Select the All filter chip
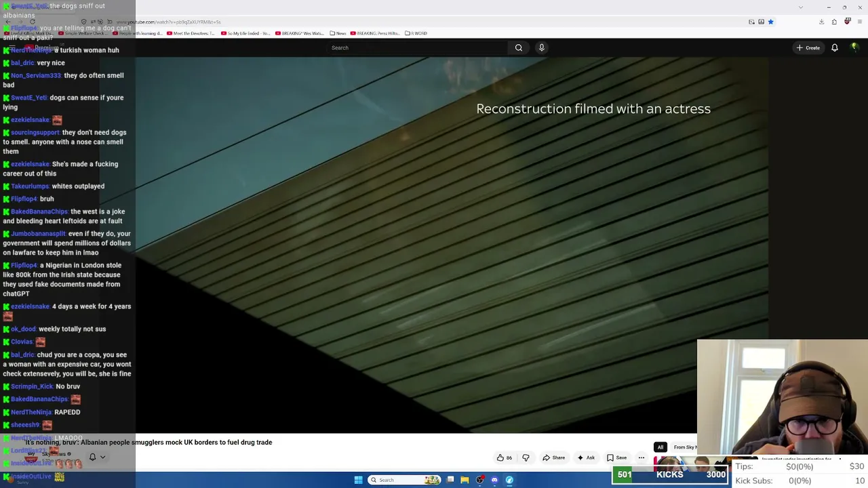Image resolution: width=868 pixels, height=488 pixels. [660, 447]
